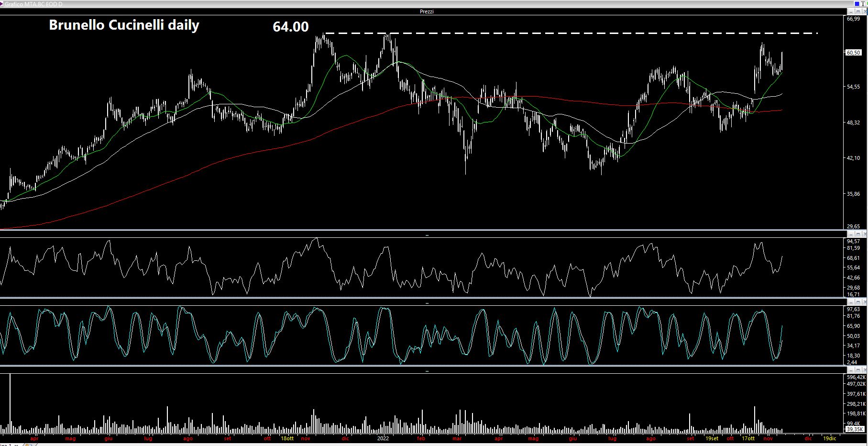Click the feb month label
This screenshot has height=446, width=868.
click(421, 438)
